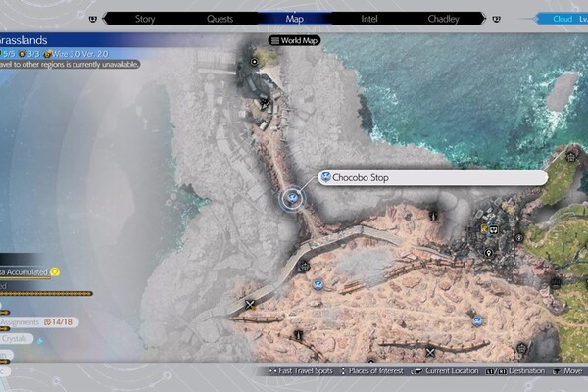
Task: Click the yellow Data Accumulated coin icon
Action: click(x=55, y=271)
